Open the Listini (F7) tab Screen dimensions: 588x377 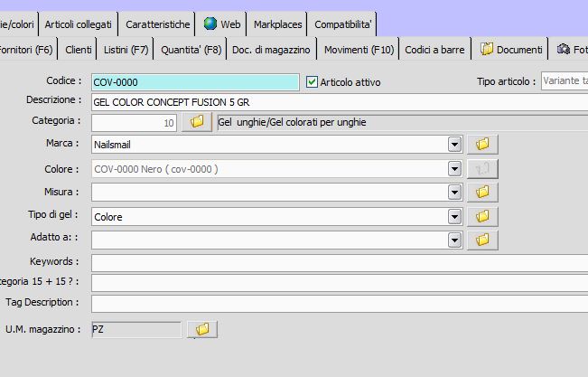click(x=126, y=50)
